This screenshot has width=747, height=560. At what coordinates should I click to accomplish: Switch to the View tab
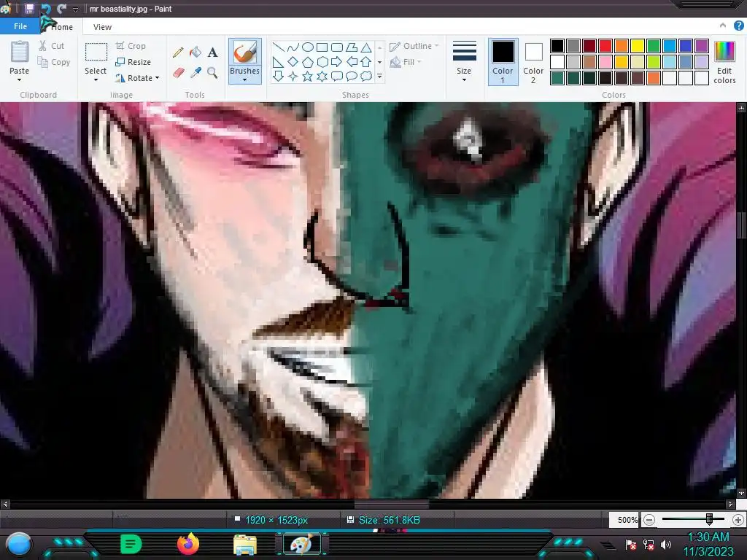102,27
